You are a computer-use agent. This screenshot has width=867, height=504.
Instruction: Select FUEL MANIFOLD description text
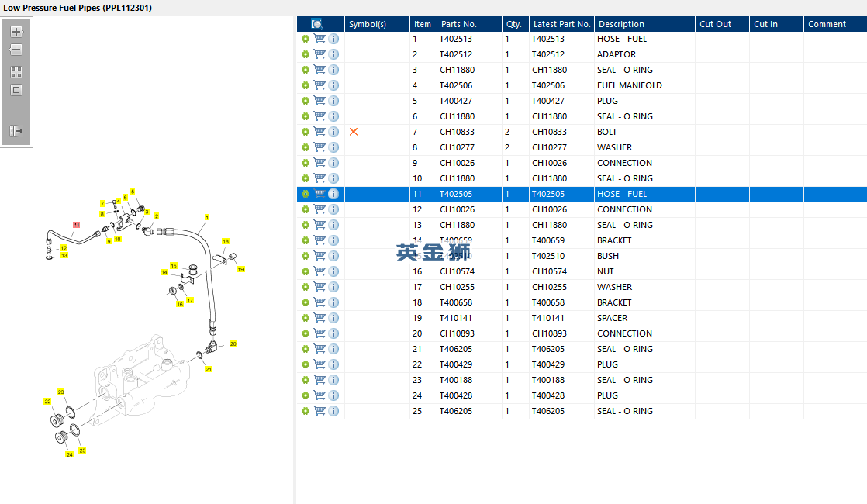(x=629, y=85)
